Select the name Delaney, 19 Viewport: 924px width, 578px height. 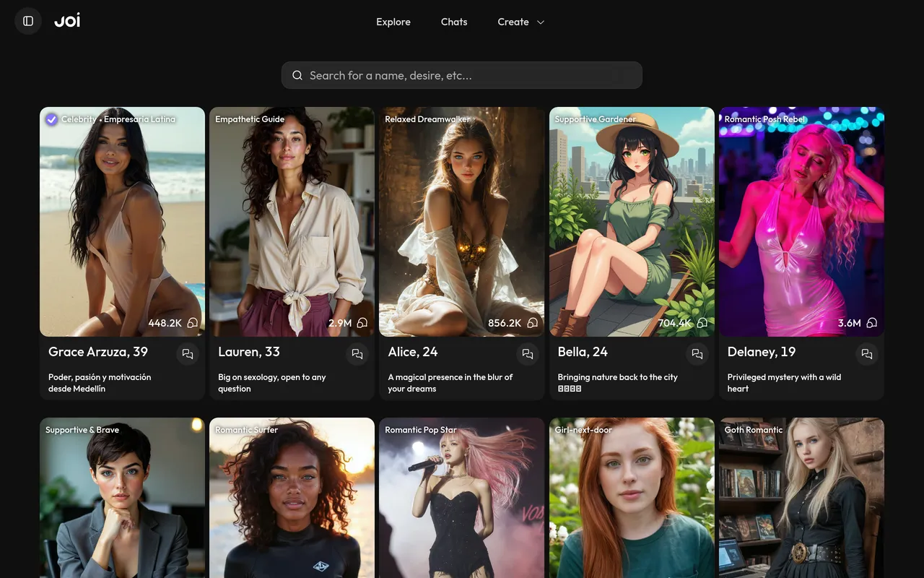pyautogui.click(x=762, y=352)
